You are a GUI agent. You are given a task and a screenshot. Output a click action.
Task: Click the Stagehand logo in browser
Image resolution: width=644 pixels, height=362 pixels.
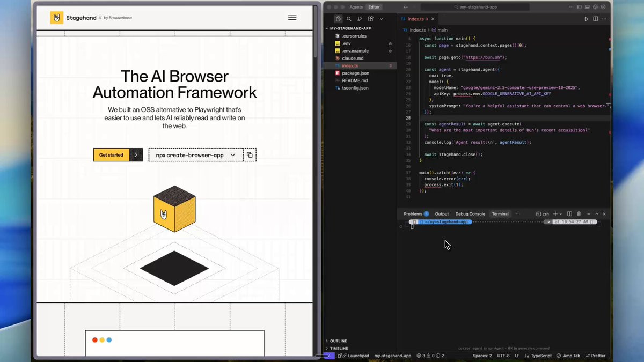click(x=74, y=18)
